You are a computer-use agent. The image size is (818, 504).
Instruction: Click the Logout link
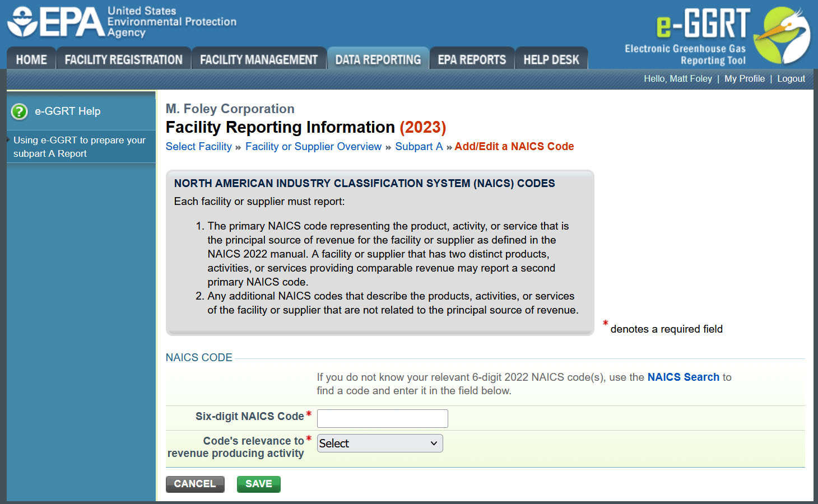[x=791, y=79]
